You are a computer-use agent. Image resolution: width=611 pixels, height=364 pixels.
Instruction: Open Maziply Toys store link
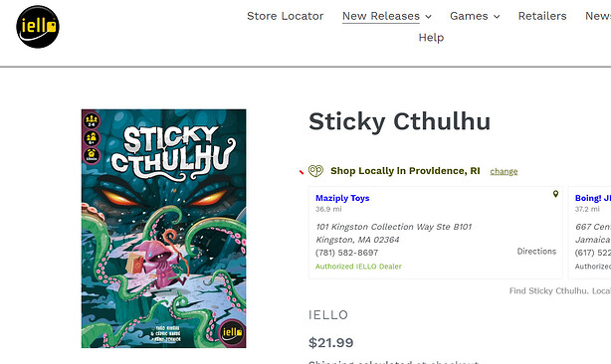point(342,198)
